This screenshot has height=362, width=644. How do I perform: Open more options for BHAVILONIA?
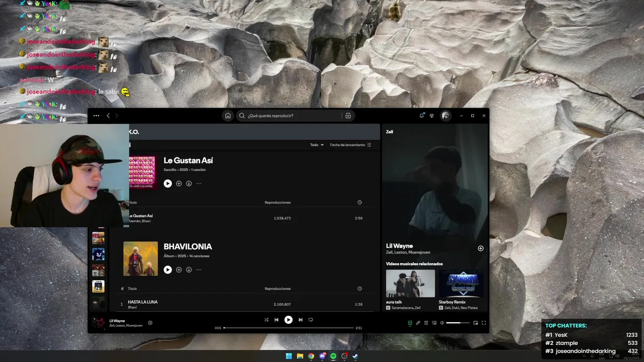199,269
